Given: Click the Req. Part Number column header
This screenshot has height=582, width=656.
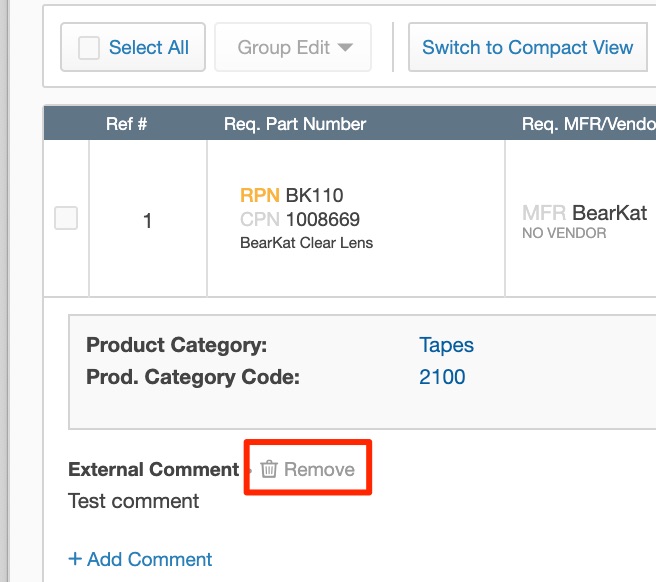Looking at the screenshot, I should coord(295,124).
